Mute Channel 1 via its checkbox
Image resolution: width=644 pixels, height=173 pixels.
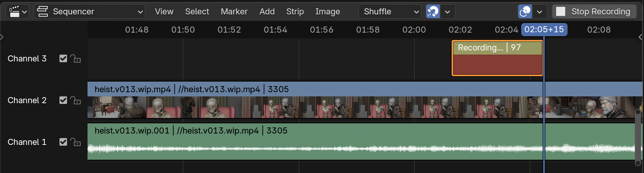pos(63,142)
